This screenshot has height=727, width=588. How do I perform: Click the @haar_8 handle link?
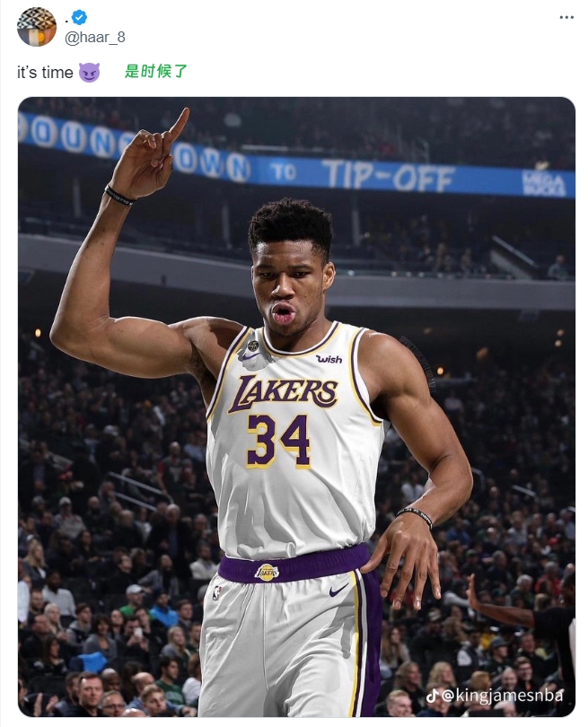96,37
